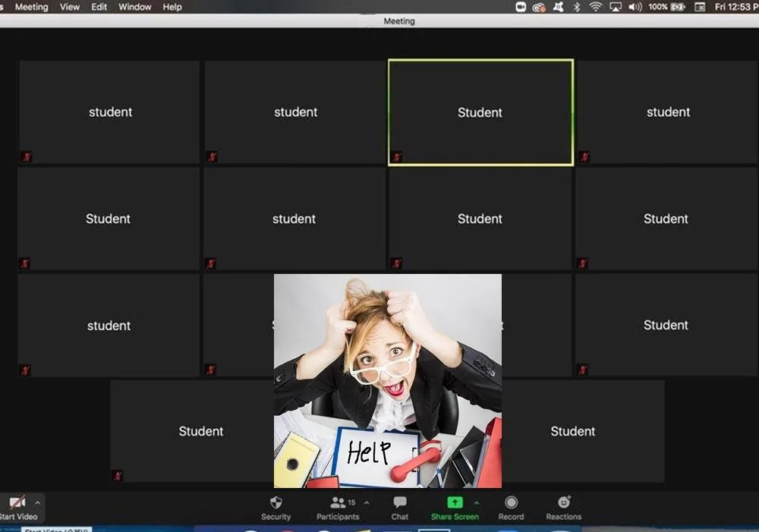Open the Reactions emoji menu
This screenshot has width=759, height=532.
click(x=564, y=502)
